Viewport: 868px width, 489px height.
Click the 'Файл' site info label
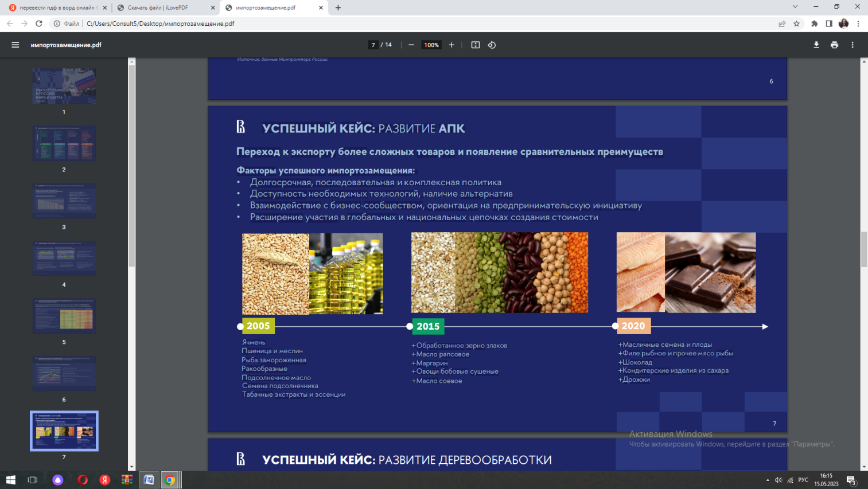point(67,24)
